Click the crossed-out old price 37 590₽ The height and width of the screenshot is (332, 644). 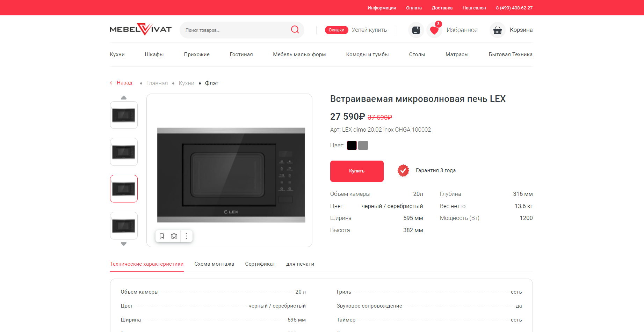click(x=379, y=118)
